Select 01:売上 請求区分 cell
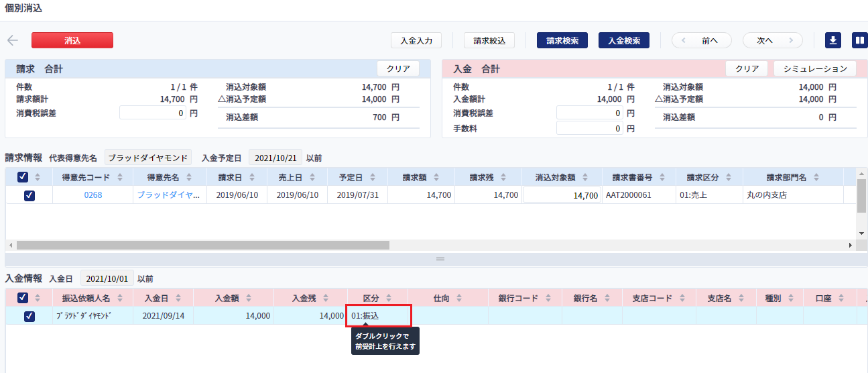The width and height of the screenshot is (868, 373). point(709,195)
